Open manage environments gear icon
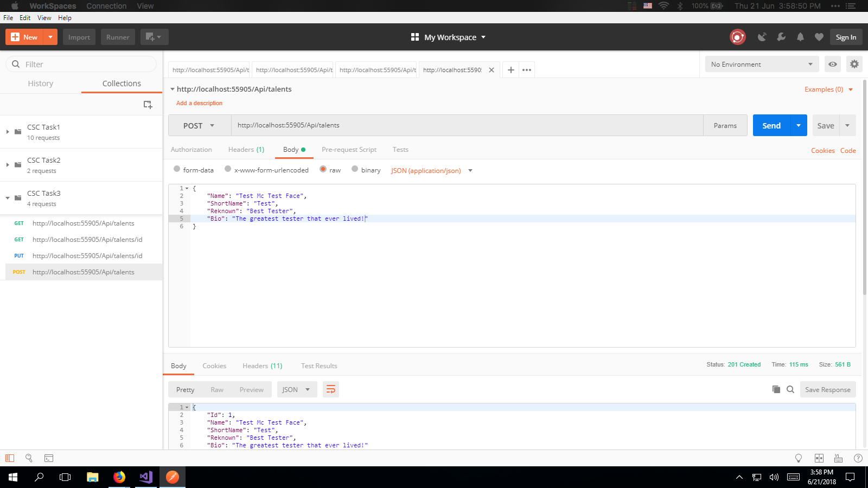This screenshot has height=488, width=868. [854, 64]
